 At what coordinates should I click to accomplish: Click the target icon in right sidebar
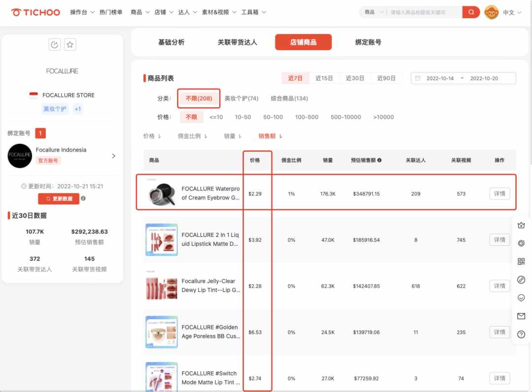(521, 243)
